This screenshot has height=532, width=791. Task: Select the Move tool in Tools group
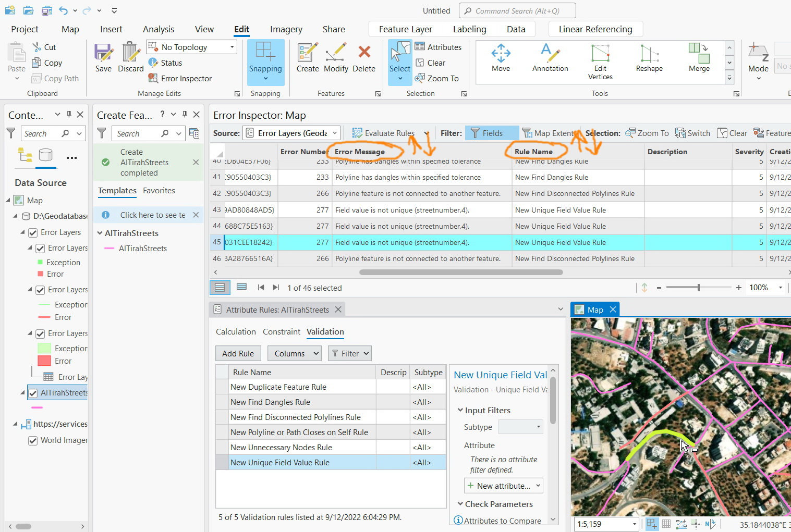501,57
